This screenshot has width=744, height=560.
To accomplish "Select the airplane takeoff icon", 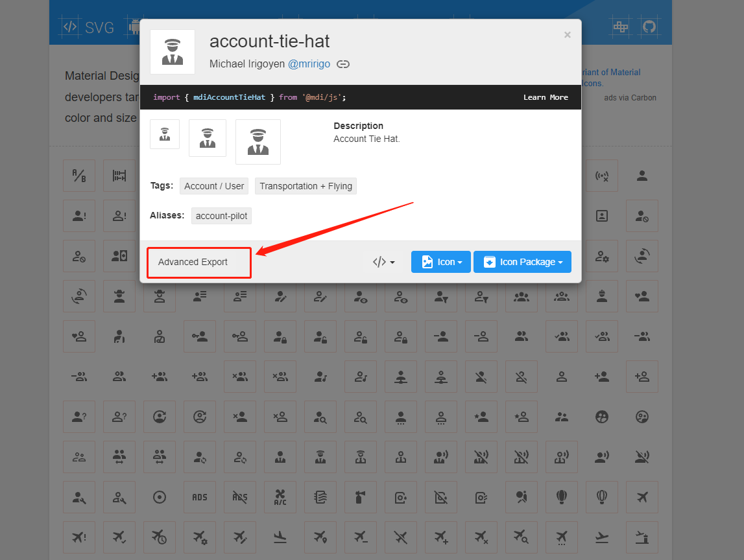I will 602,537.
